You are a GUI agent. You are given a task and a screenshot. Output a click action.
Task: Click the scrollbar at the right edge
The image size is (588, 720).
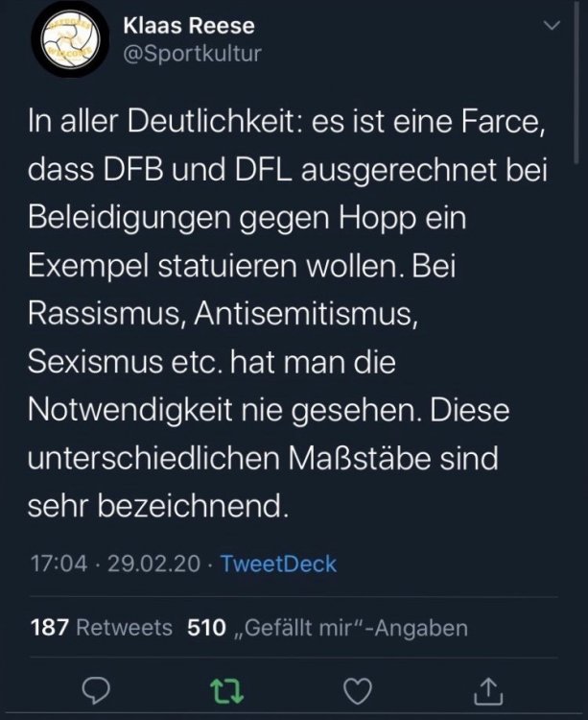coord(576,83)
